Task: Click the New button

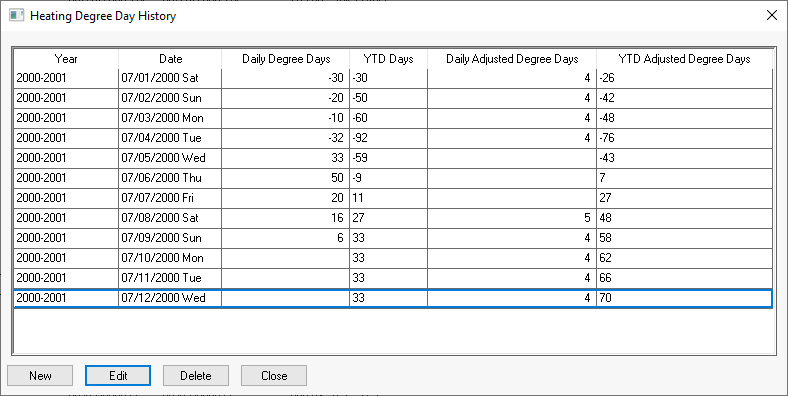Action: click(x=40, y=375)
